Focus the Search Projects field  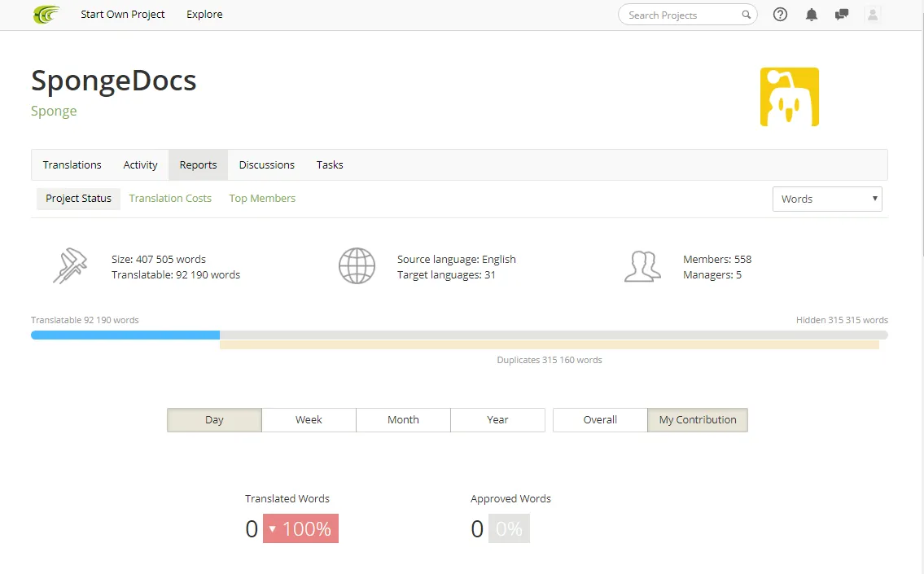[687, 15]
